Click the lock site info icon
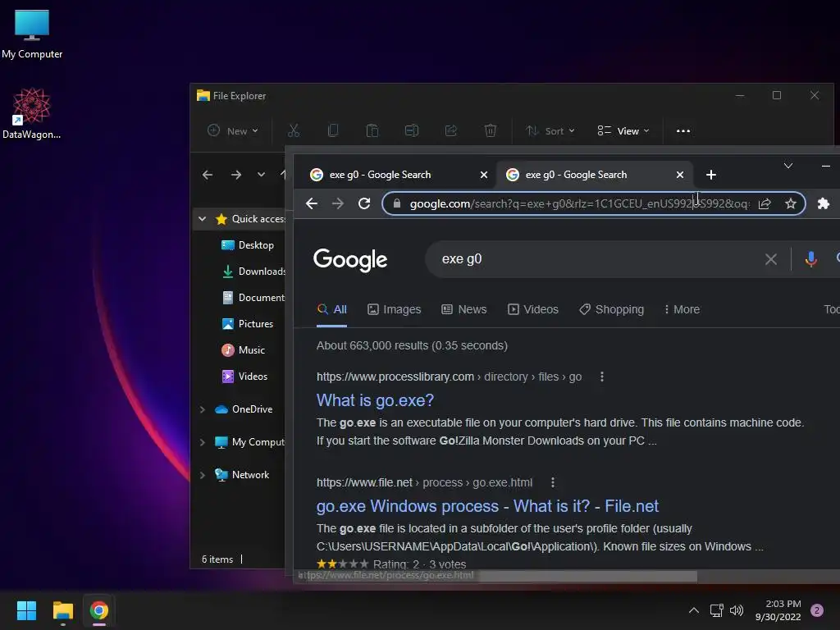840x630 pixels. click(x=397, y=203)
